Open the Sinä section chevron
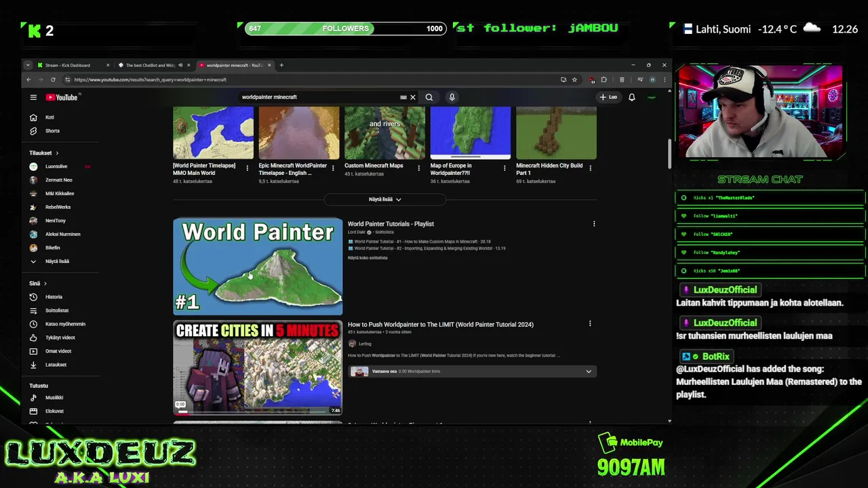This screenshot has width=868, height=488. click(45, 283)
